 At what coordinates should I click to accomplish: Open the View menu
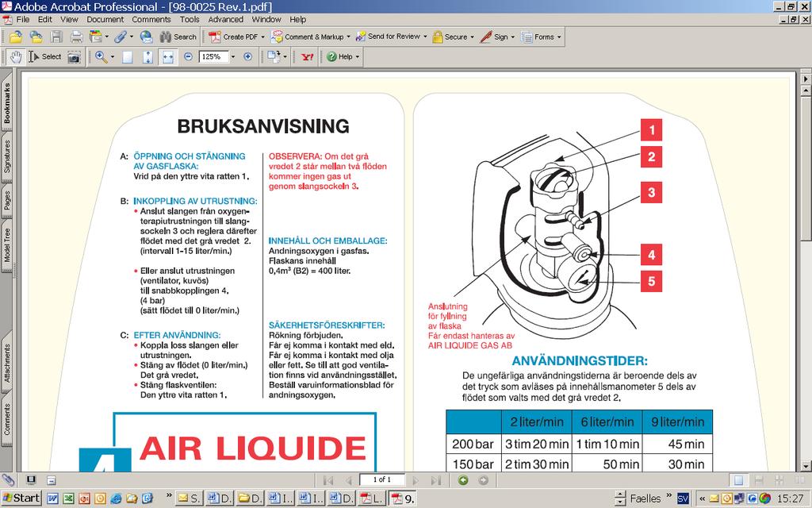coord(69,20)
